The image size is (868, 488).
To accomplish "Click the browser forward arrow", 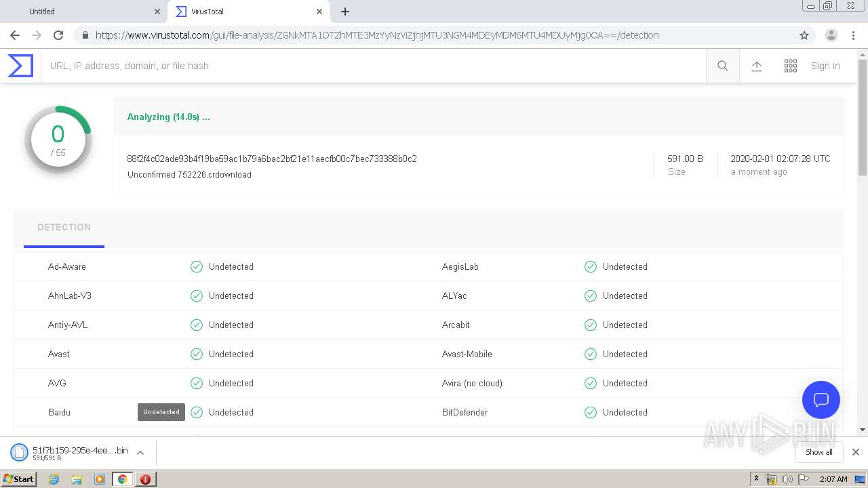I will (x=37, y=35).
